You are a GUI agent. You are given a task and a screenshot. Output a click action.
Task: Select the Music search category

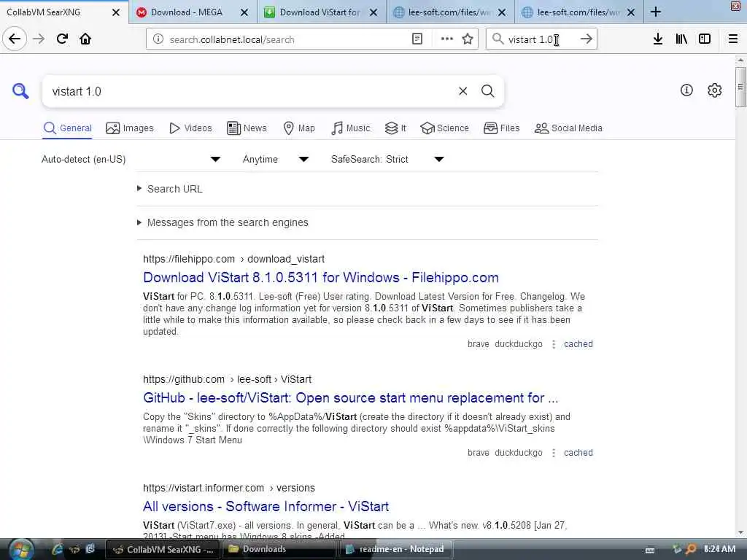350,128
